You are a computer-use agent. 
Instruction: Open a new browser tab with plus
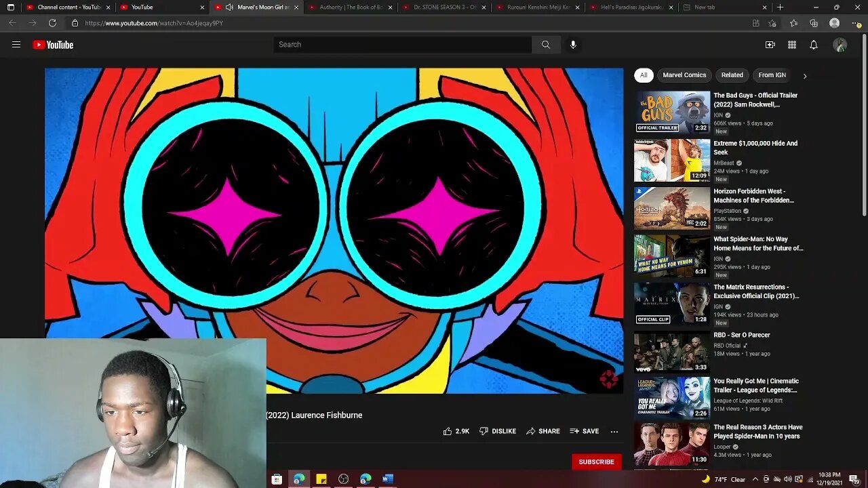(780, 7)
